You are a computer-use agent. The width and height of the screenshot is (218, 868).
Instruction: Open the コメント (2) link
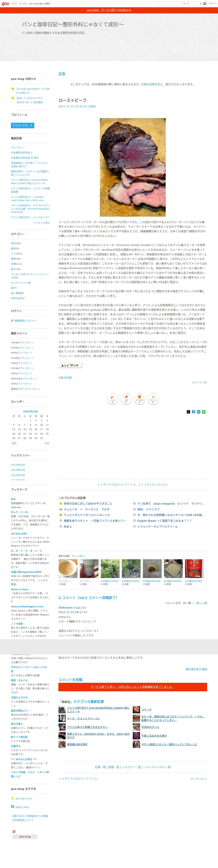click(x=199, y=382)
